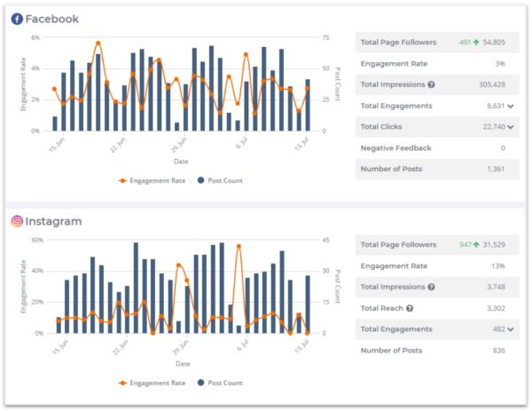Click the Facebook logo icon
Screen dimensions: 532x411
click(17, 19)
